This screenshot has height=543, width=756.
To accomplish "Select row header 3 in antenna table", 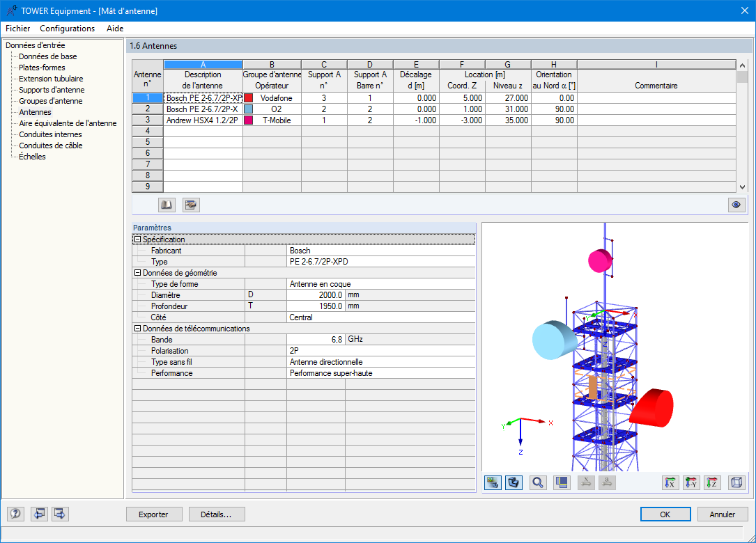I will 148,120.
